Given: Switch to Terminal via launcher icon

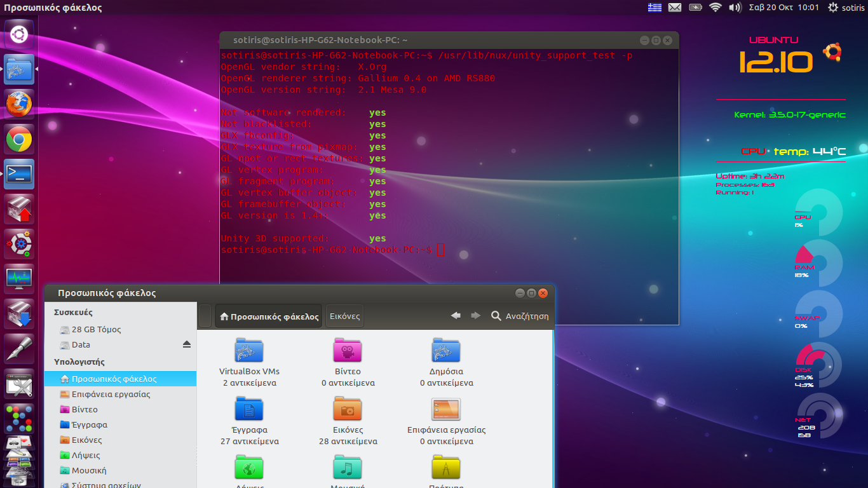Looking at the screenshot, I should (x=19, y=174).
